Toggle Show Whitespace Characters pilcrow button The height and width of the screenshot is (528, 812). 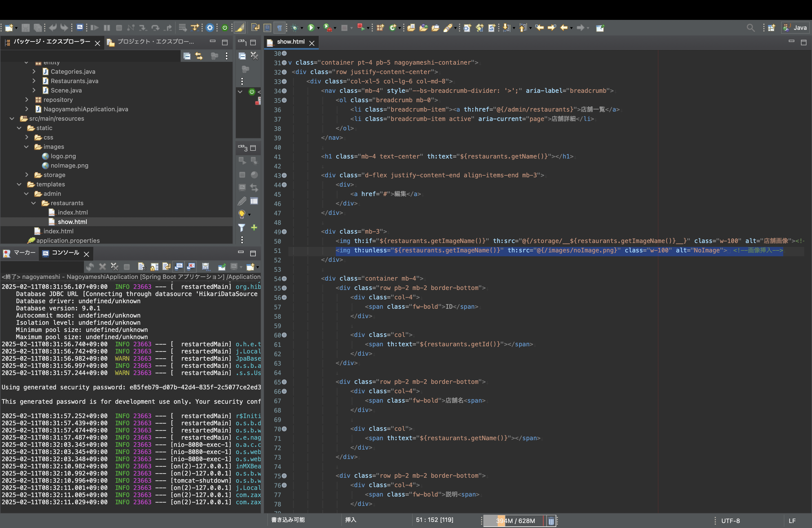tap(280, 28)
